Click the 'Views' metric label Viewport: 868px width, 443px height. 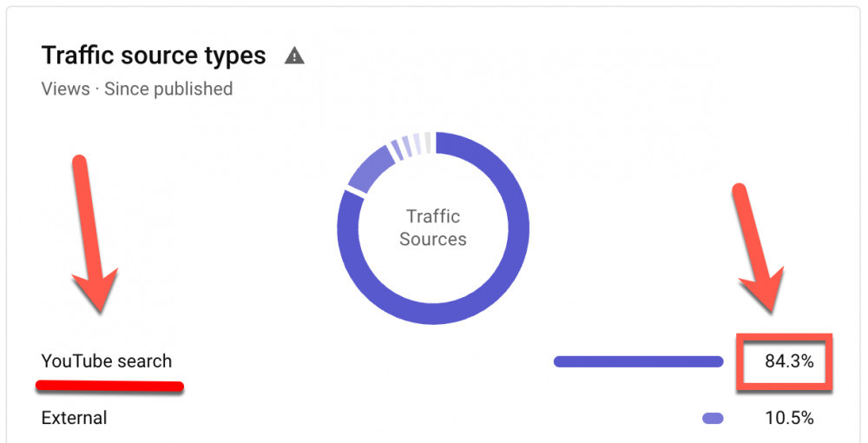click(x=65, y=89)
